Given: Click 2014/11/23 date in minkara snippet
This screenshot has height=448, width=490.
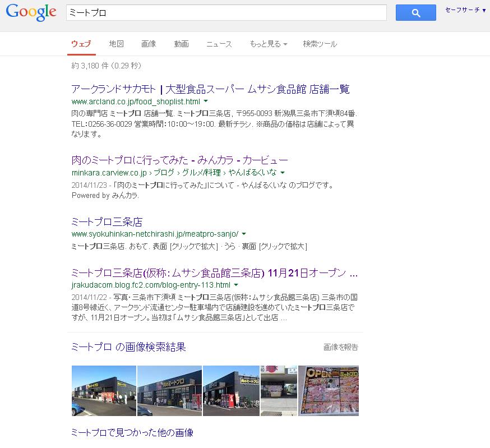Looking at the screenshot, I should 89,185.
